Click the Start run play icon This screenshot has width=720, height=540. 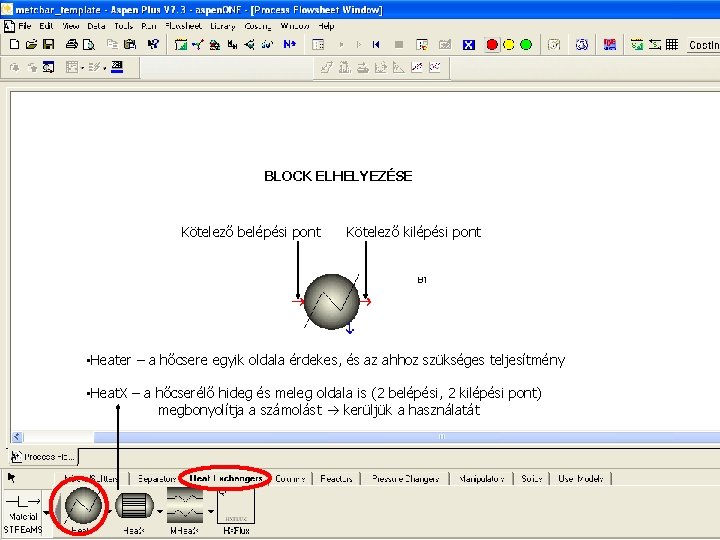341,45
